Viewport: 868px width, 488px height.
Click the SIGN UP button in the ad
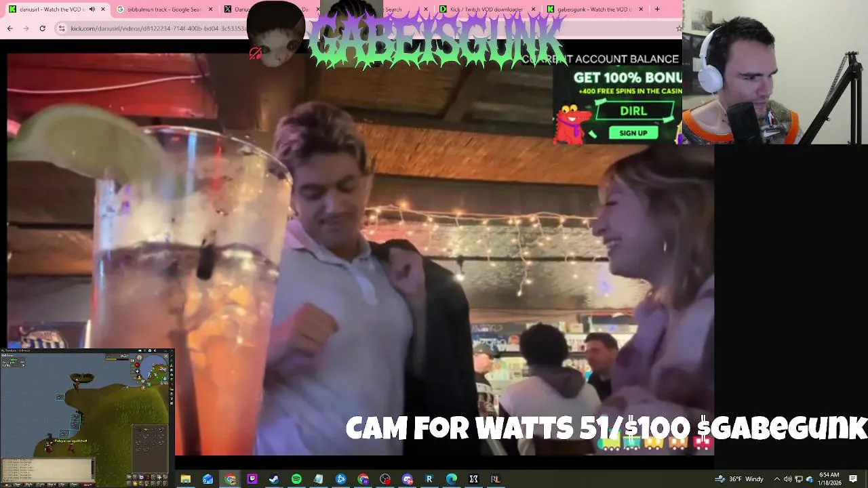[x=633, y=133]
